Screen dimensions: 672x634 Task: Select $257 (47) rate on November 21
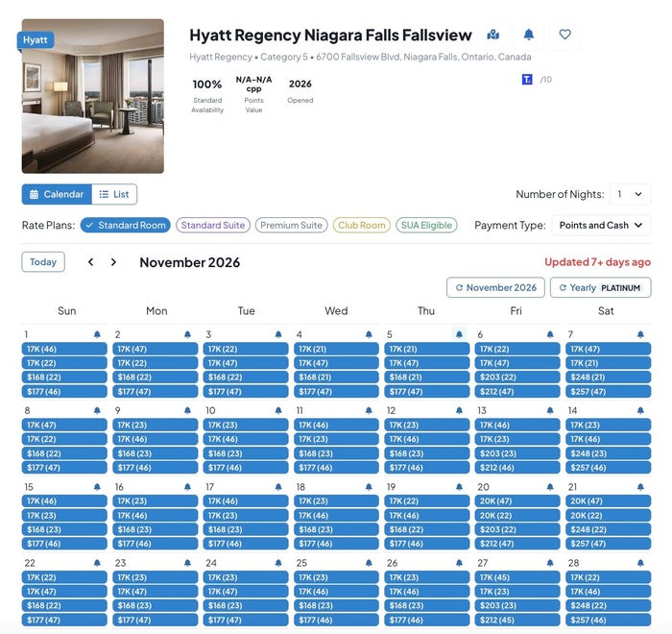tap(608, 544)
